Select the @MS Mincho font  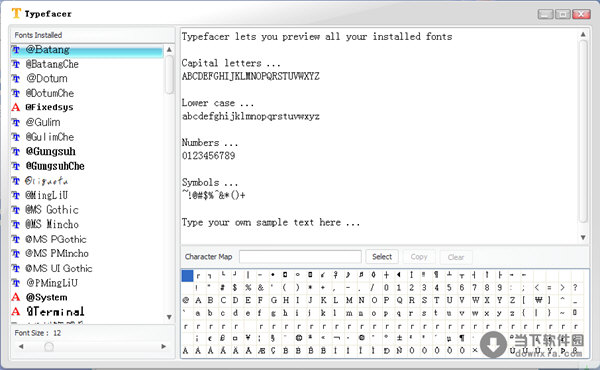(52, 224)
